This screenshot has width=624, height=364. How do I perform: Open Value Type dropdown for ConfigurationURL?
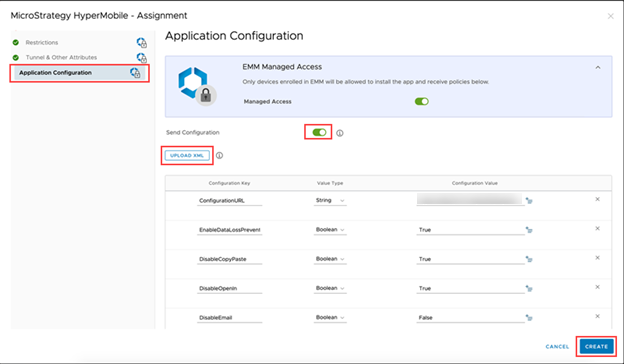pos(330,200)
